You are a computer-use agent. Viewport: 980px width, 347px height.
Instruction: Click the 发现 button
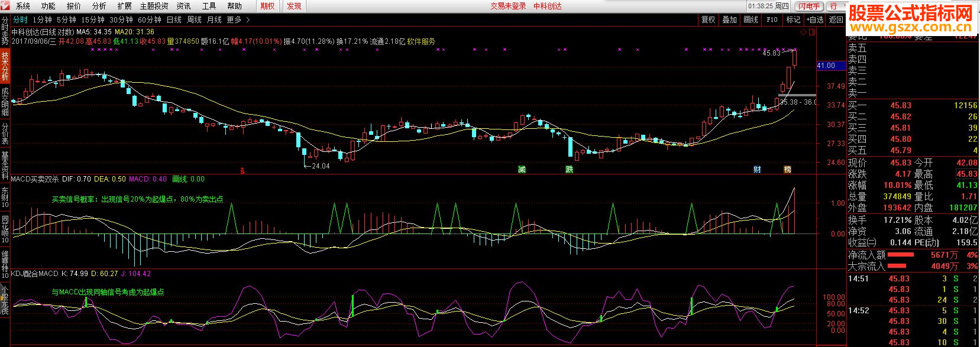tap(293, 6)
